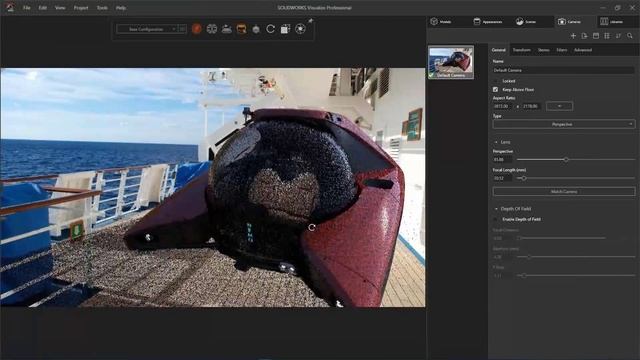Viewport: 640px width, 360px height.
Task: Open the Edit menu
Action: [x=42, y=8]
